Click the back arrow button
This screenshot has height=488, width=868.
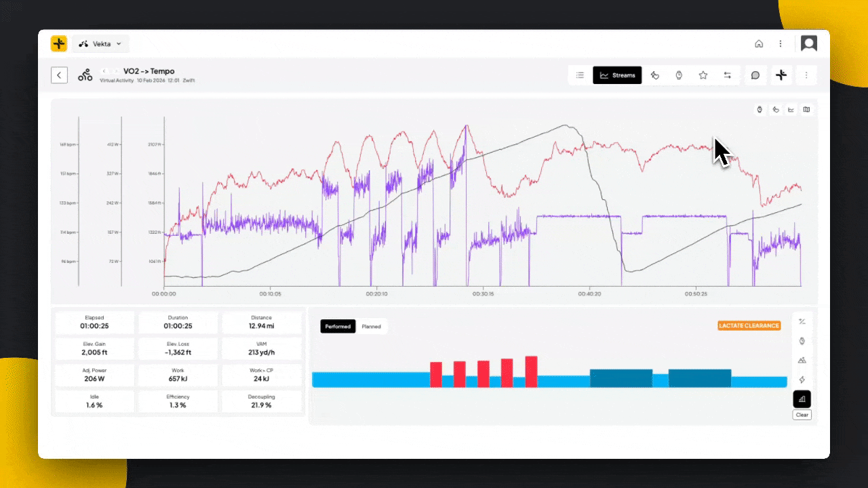[60, 75]
